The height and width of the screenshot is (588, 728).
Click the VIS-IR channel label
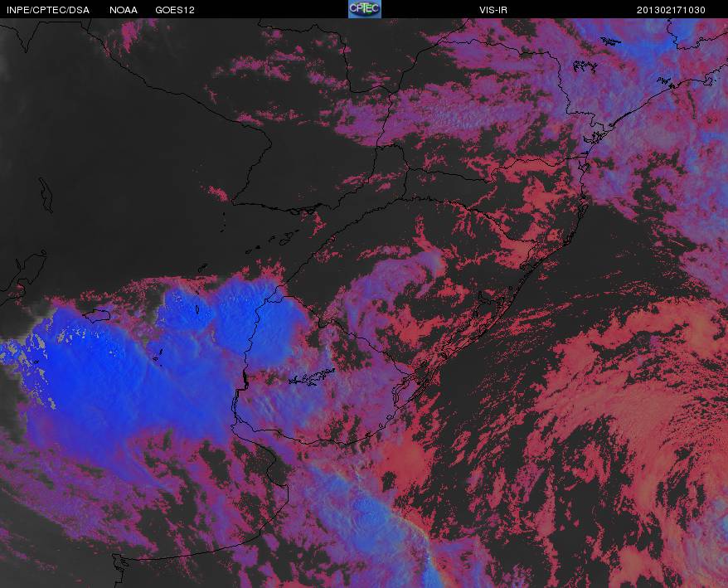coord(493,10)
